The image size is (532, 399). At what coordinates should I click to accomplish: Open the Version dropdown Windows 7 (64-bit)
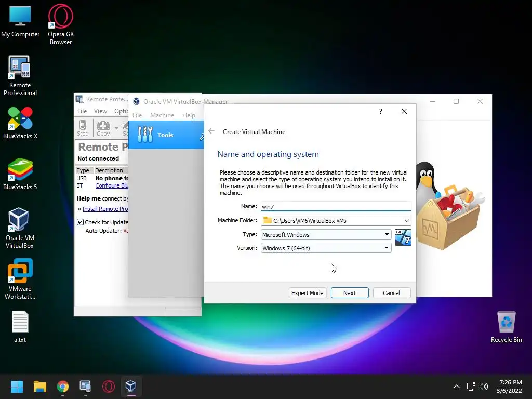click(x=326, y=248)
